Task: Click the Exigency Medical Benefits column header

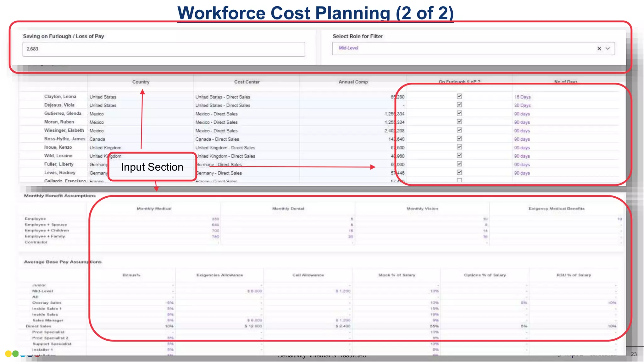Action: [x=556, y=209]
